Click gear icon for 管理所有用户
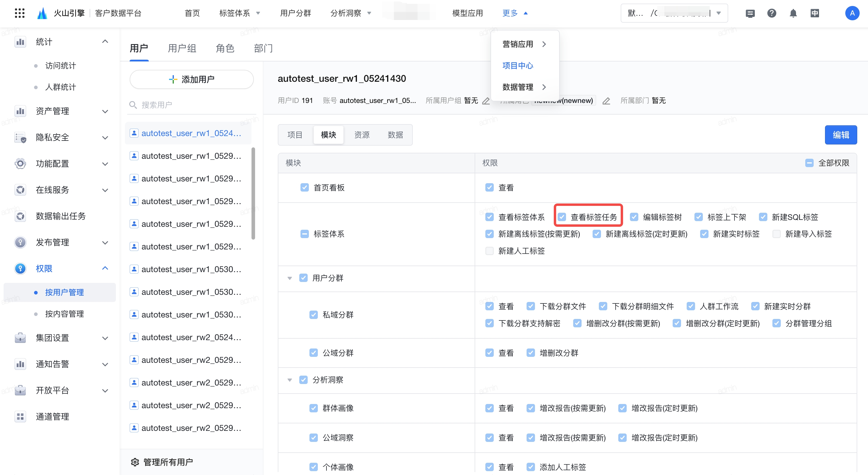 135,462
